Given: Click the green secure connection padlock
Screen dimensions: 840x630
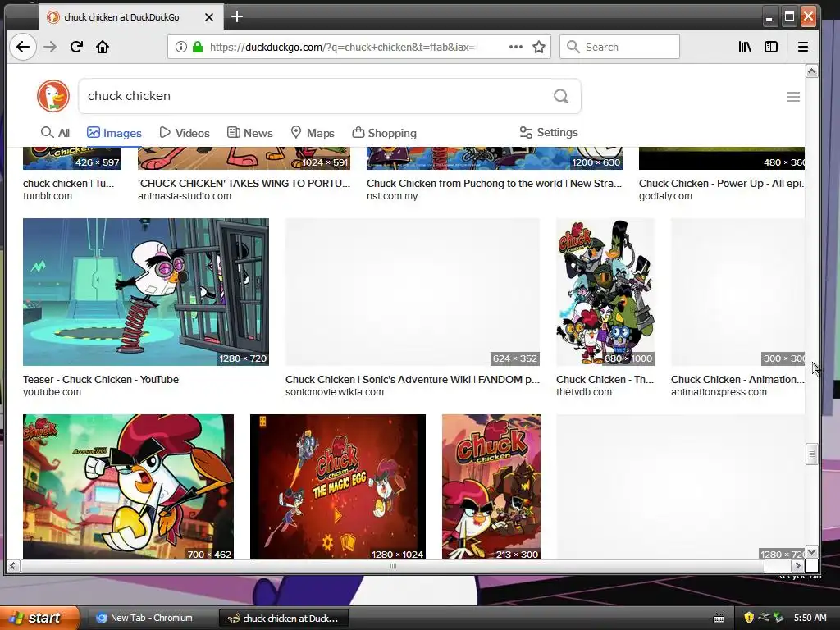Looking at the screenshot, I should point(198,47).
